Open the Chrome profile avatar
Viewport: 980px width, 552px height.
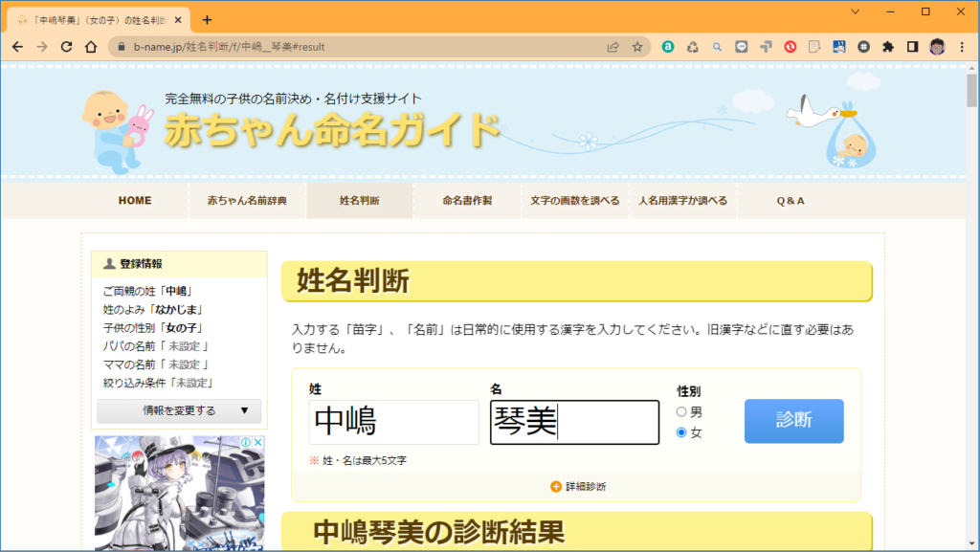point(935,46)
